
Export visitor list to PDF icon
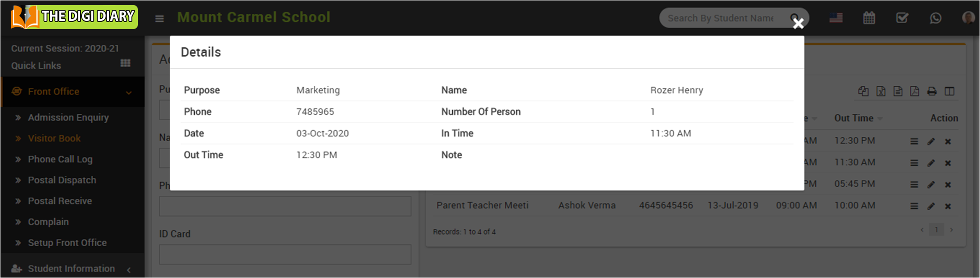[914, 91]
